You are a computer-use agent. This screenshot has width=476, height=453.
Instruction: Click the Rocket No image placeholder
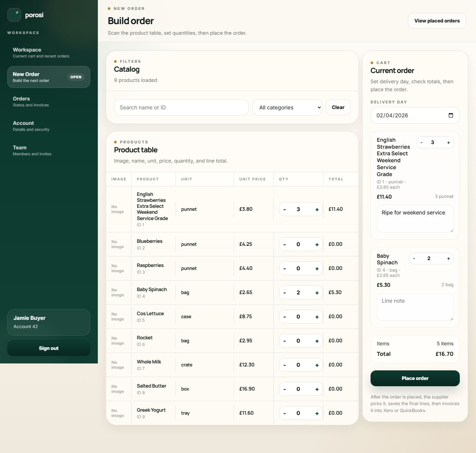click(118, 341)
